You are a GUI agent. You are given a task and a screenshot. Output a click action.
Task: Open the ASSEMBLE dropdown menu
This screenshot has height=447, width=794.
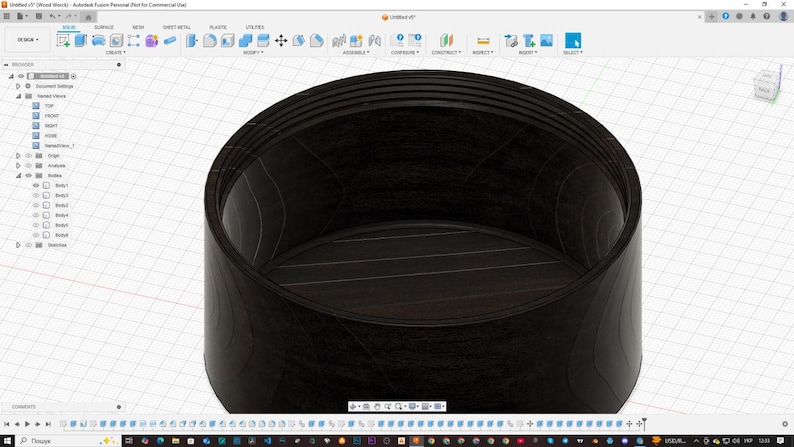click(356, 53)
